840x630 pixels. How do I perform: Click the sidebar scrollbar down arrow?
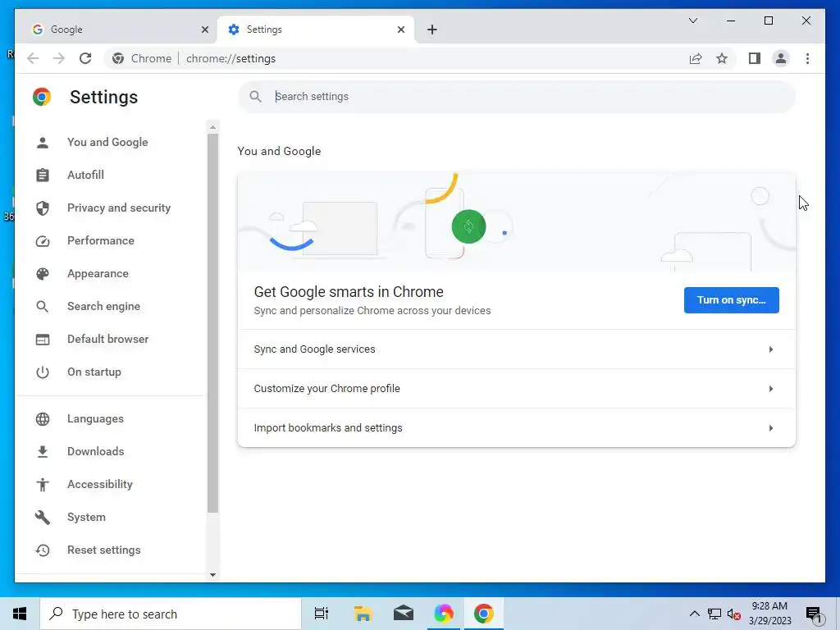tap(212, 575)
